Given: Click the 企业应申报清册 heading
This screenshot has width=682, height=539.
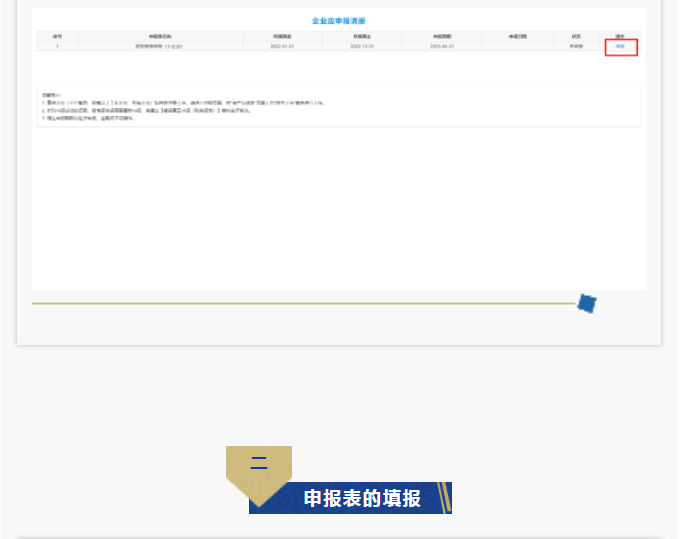Looking at the screenshot, I should (339, 21).
